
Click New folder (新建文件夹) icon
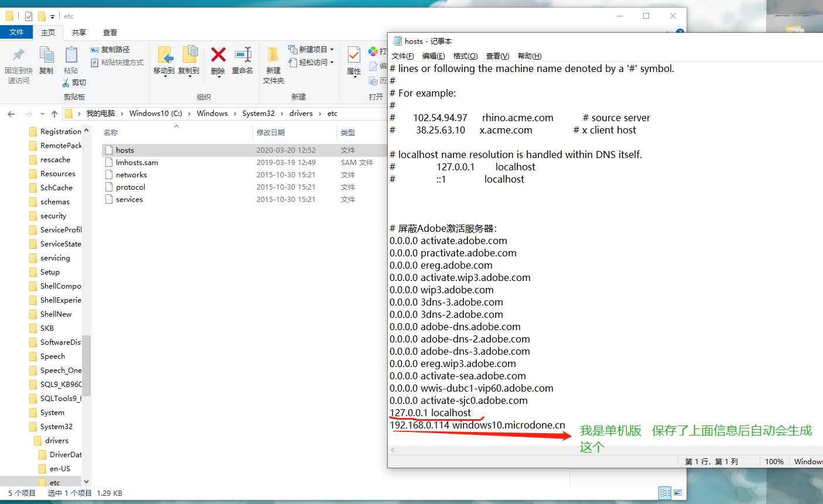tap(273, 55)
